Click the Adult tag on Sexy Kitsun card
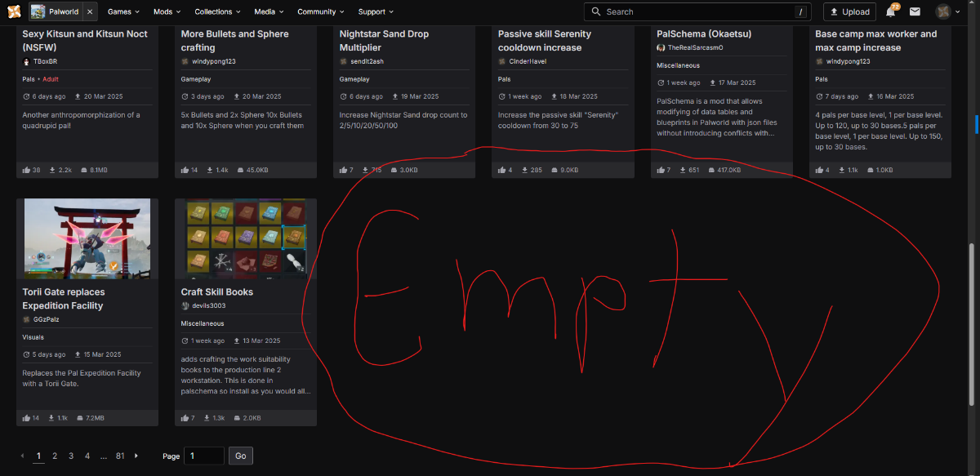Viewport: 980px width, 476px height. pos(51,79)
